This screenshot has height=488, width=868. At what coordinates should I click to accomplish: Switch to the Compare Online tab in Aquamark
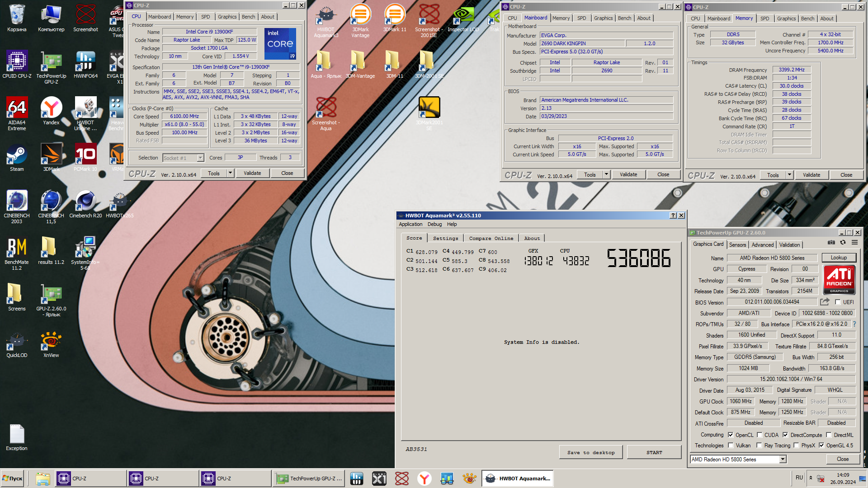(x=491, y=238)
